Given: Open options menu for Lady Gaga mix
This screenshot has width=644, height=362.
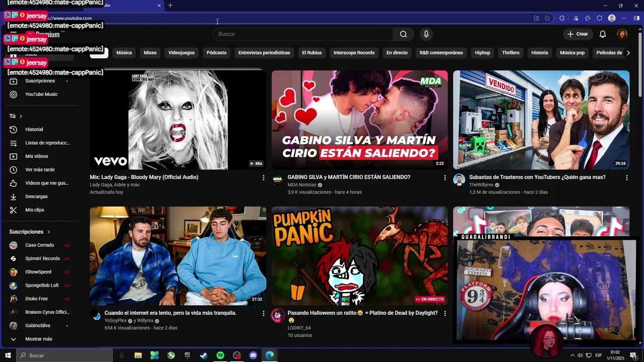Looking at the screenshot, I should [x=263, y=177].
